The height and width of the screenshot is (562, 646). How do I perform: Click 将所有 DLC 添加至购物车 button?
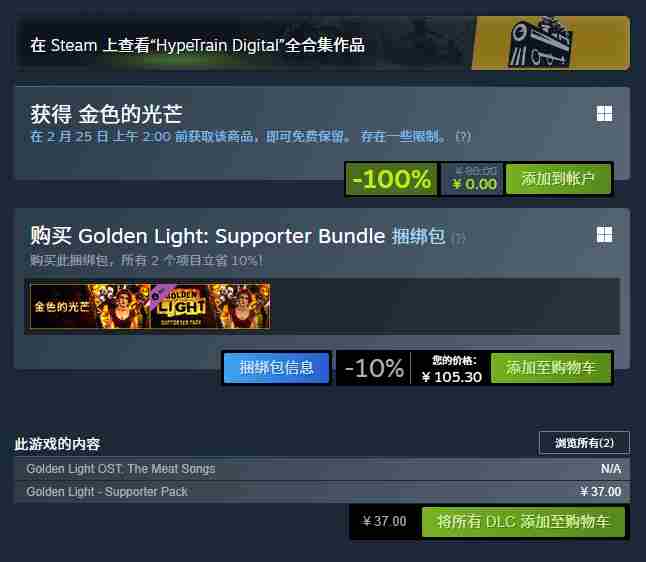523,522
